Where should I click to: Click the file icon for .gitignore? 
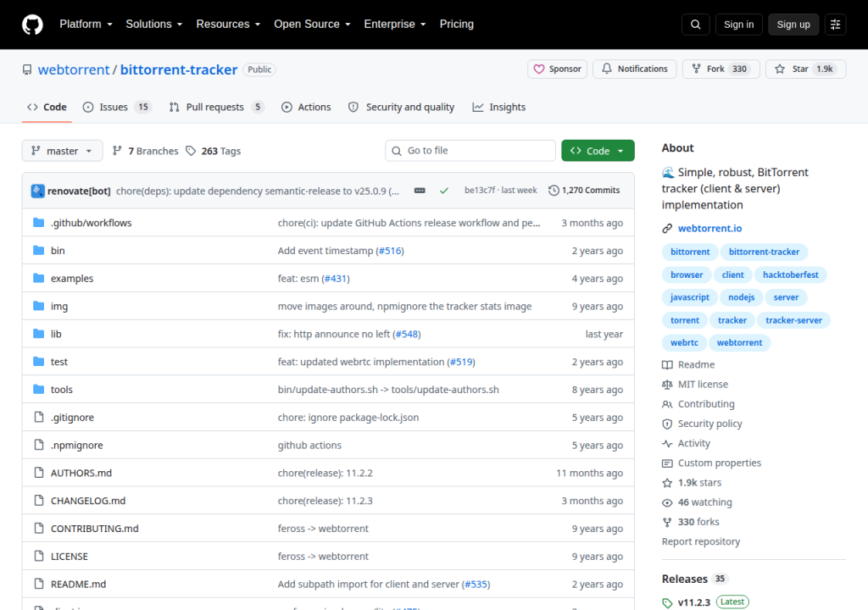pyautogui.click(x=38, y=417)
